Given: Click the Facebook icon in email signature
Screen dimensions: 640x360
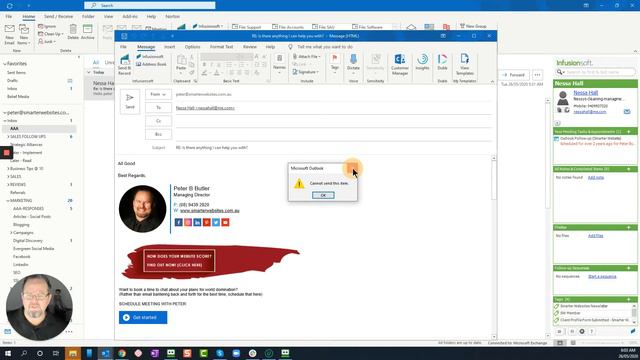Looking at the screenshot, I should [178, 222].
